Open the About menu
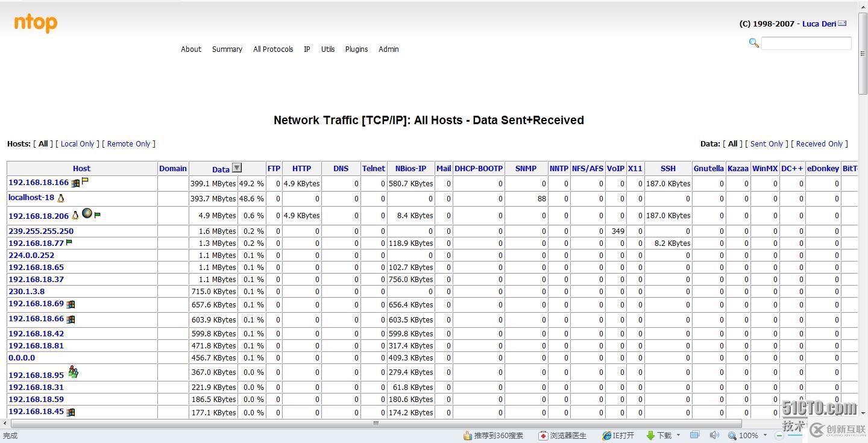868x443 pixels. click(191, 49)
